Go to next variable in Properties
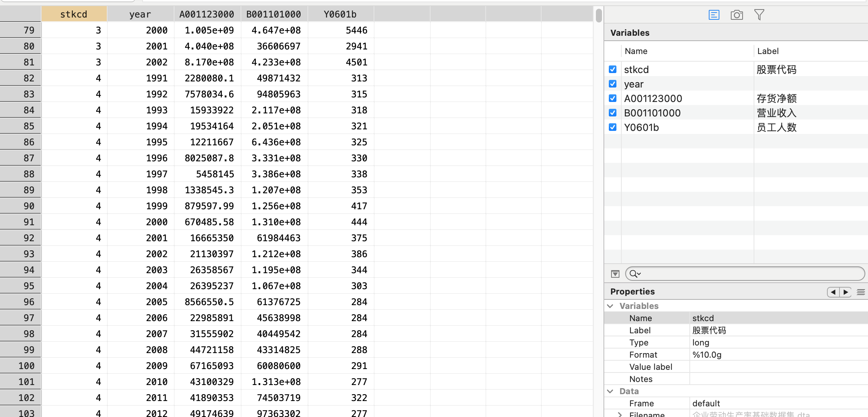 click(x=846, y=292)
